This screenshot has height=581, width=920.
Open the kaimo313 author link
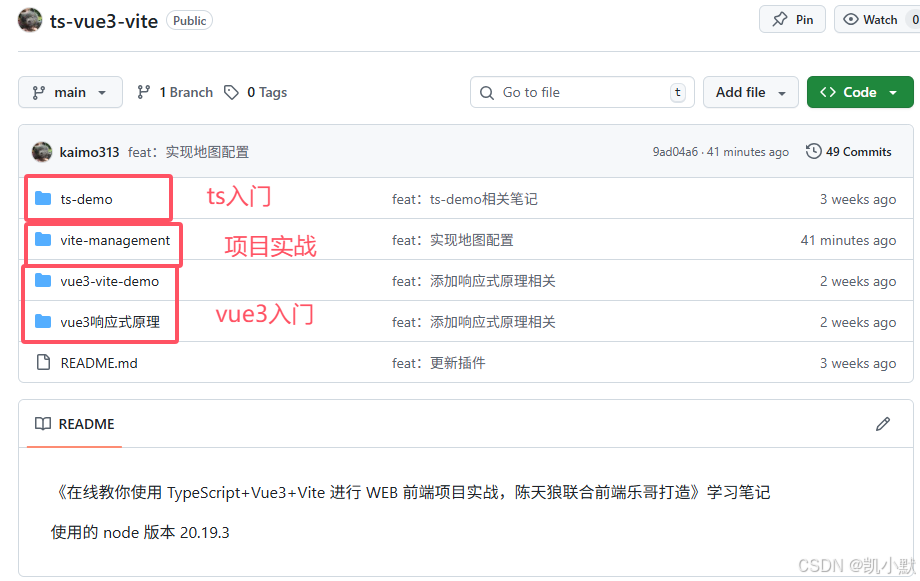pyautogui.click(x=89, y=152)
